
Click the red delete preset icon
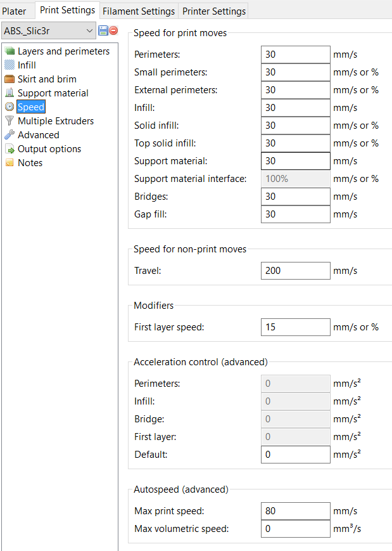pos(113,30)
